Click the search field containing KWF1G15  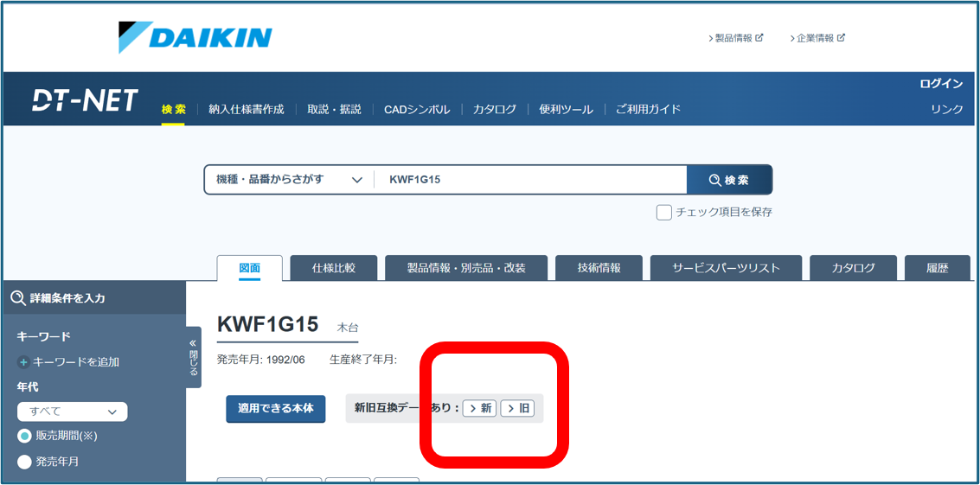(530, 180)
